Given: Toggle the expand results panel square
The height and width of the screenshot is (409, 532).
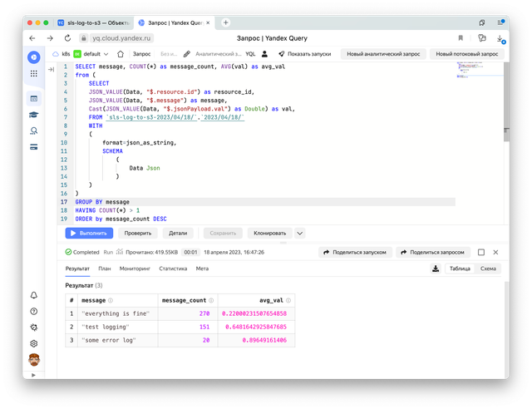Looking at the screenshot, I should (x=480, y=252).
